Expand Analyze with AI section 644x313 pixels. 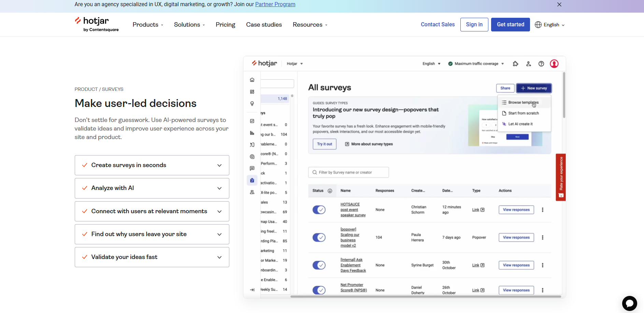[152, 188]
